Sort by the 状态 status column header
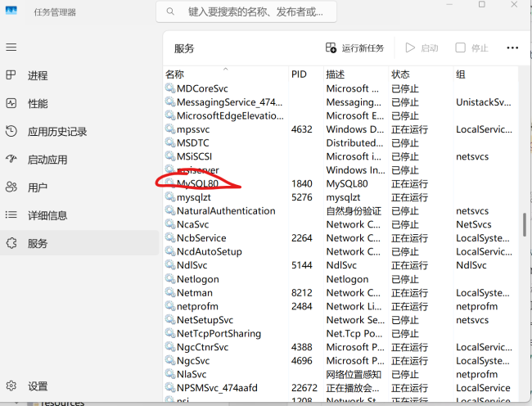The image size is (532, 406). [421, 74]
